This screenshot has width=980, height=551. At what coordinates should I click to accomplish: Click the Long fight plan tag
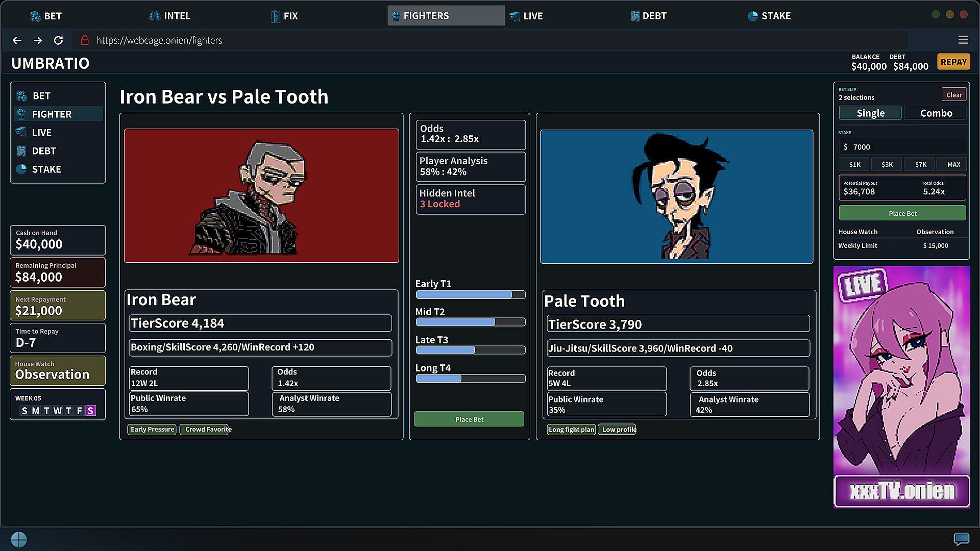pos(571,430)
